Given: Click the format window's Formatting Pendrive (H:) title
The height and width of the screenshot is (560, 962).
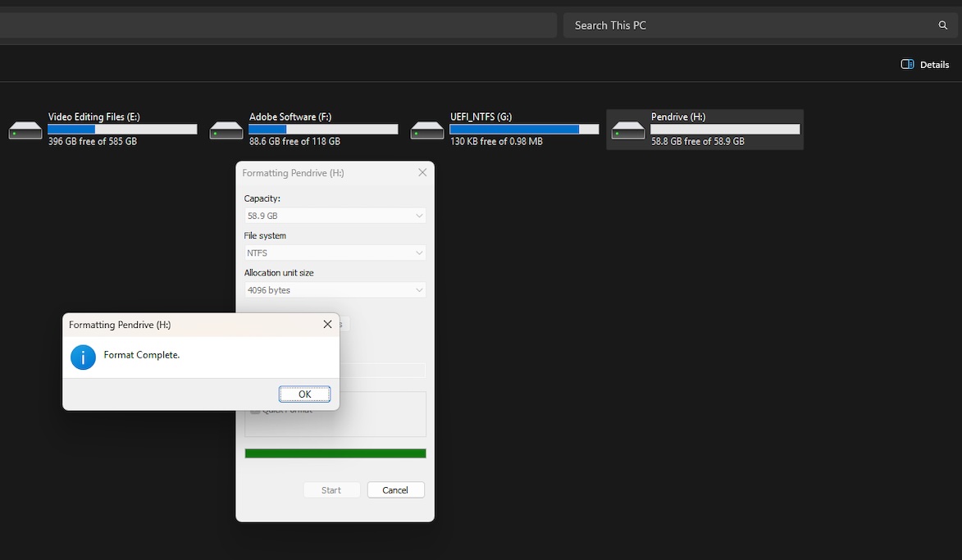Looking at the screenshot, I should 293,173.
